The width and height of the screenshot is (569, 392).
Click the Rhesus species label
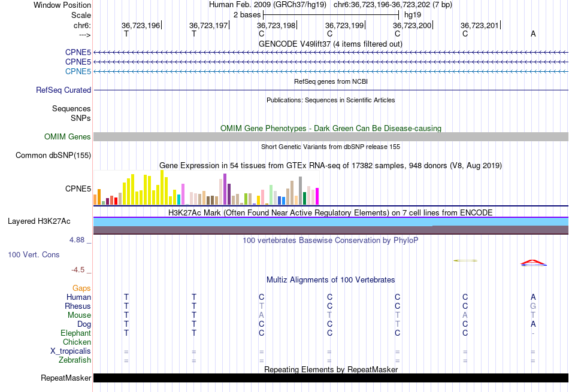click(x=78, y=306)
